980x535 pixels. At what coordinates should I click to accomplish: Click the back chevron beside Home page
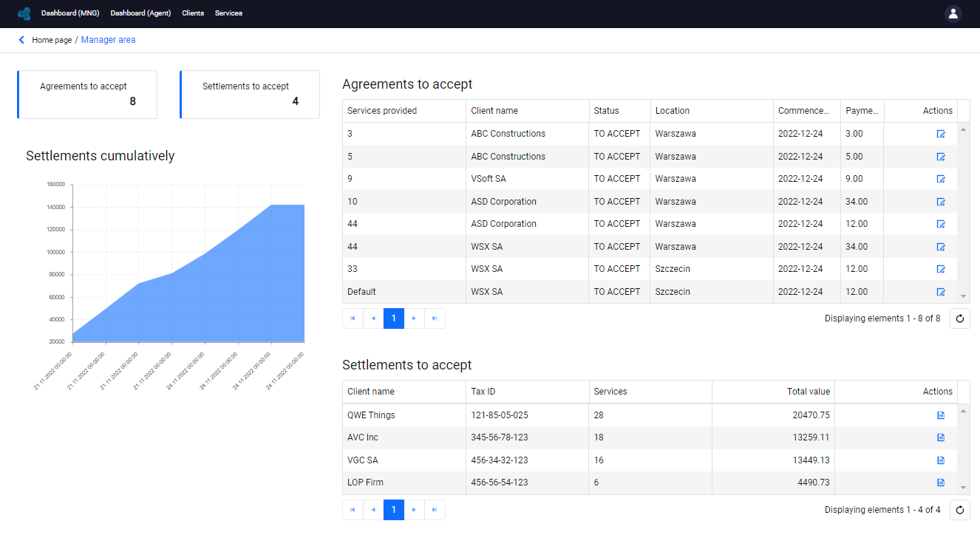[x=21, y=40]
